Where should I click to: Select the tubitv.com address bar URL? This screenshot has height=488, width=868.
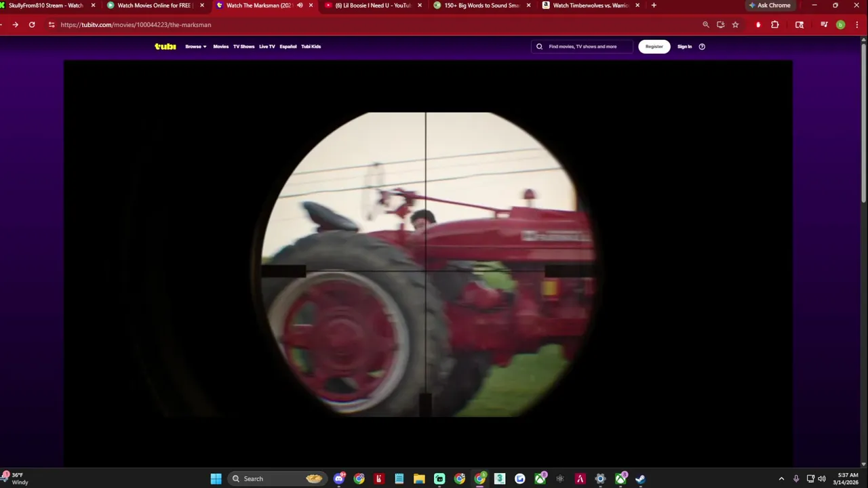tap(136, 24)
